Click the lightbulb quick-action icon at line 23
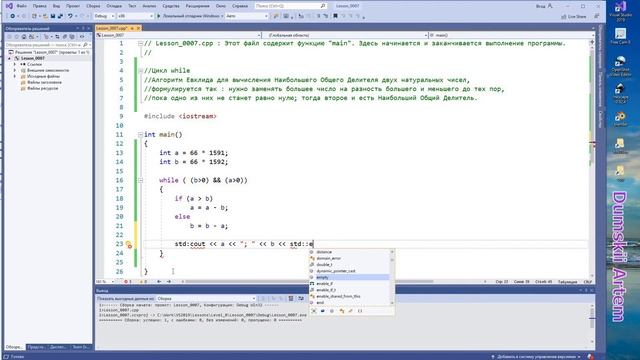 pyautogui.click(x=129, y=244)
